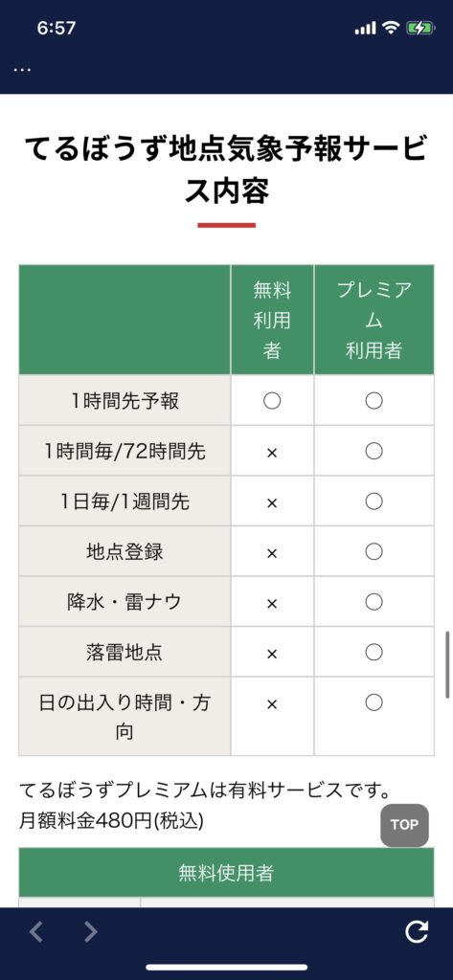This screenshot has height=980, width=453.
Task: Tap the TOP scroll-to-top button
Action: pyautogui.click(x=404, y=825)
